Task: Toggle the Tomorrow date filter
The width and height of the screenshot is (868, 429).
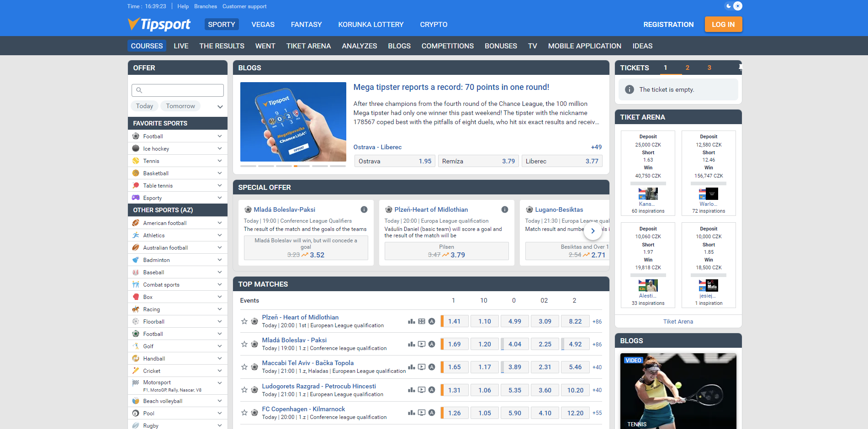Action: 180,106
